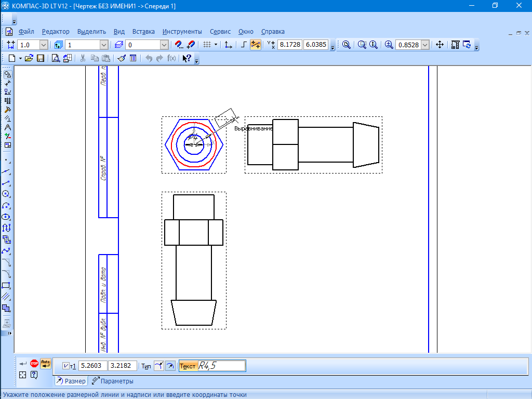Toggle the Auto create object button

46,363
